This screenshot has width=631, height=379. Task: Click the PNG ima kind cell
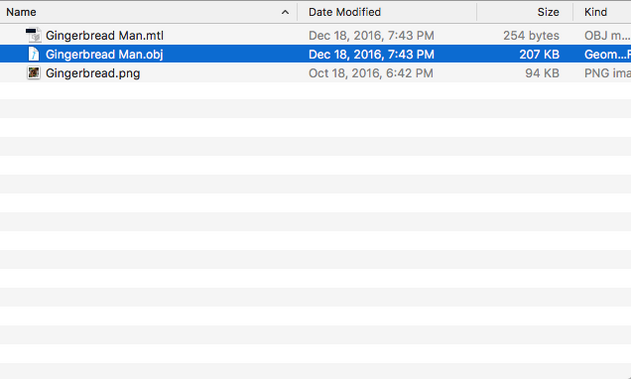pyautogui.click(x=608, y=73)
